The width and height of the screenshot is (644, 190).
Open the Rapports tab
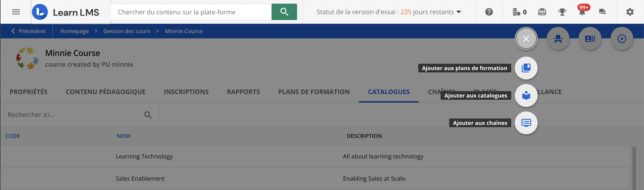point(243,92)
